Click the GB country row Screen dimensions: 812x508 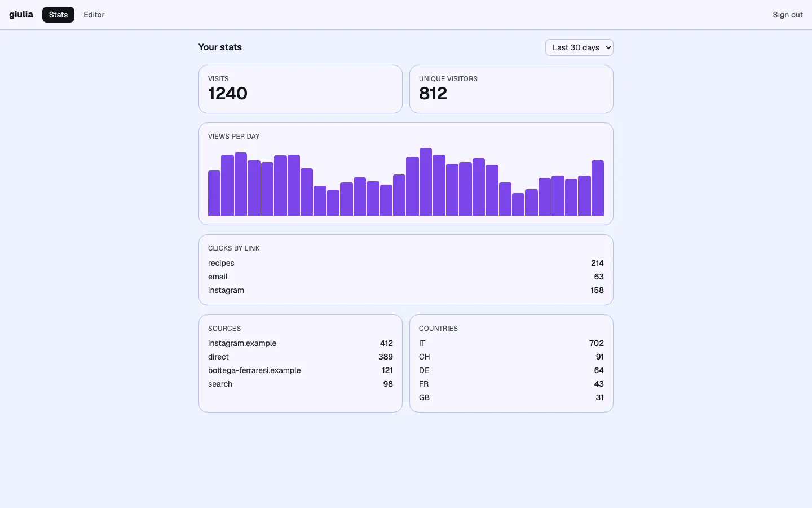coord(511,397)
